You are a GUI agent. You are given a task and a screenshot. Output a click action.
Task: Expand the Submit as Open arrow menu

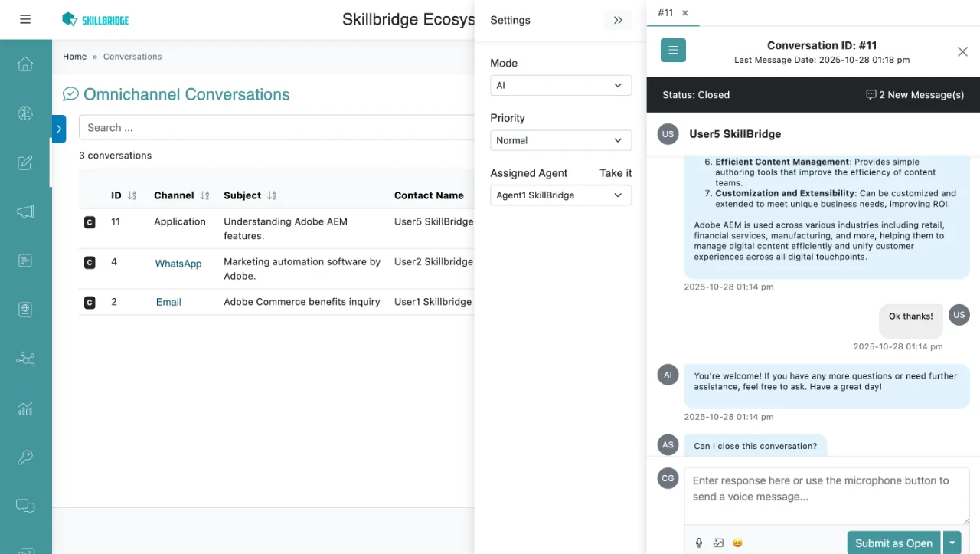click(952, 543)
